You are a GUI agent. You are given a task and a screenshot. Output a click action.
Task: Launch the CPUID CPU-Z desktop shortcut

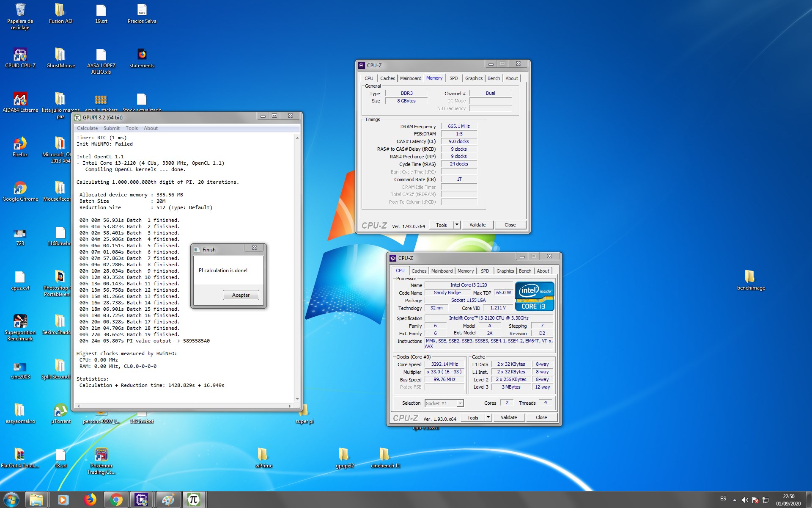click(20, 58)
